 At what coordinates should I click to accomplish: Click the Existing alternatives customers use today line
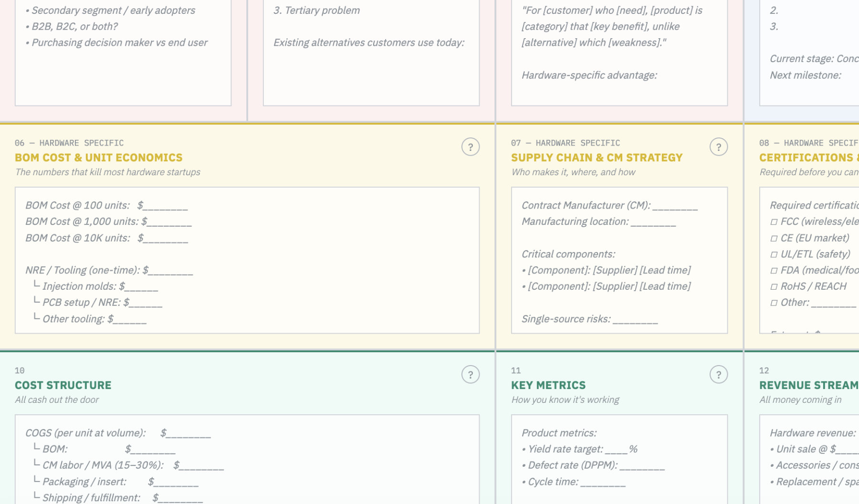pos(368,42)
